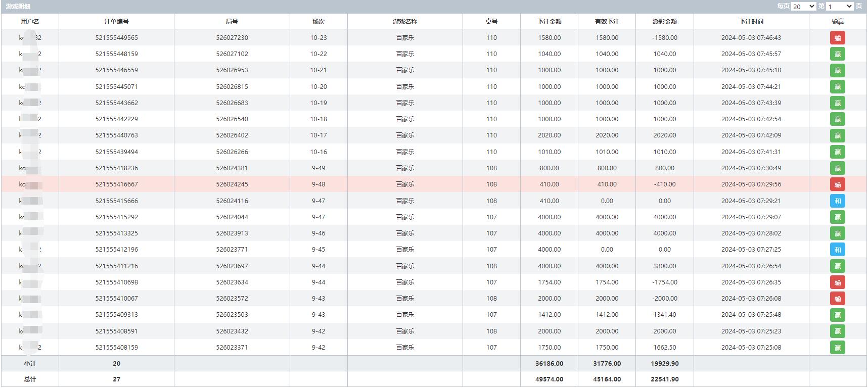Click bet amount 1754.00 in 下注金额 column
This screenshot has width=868, height=388.
pyautogui.click(x=549, y=282)
